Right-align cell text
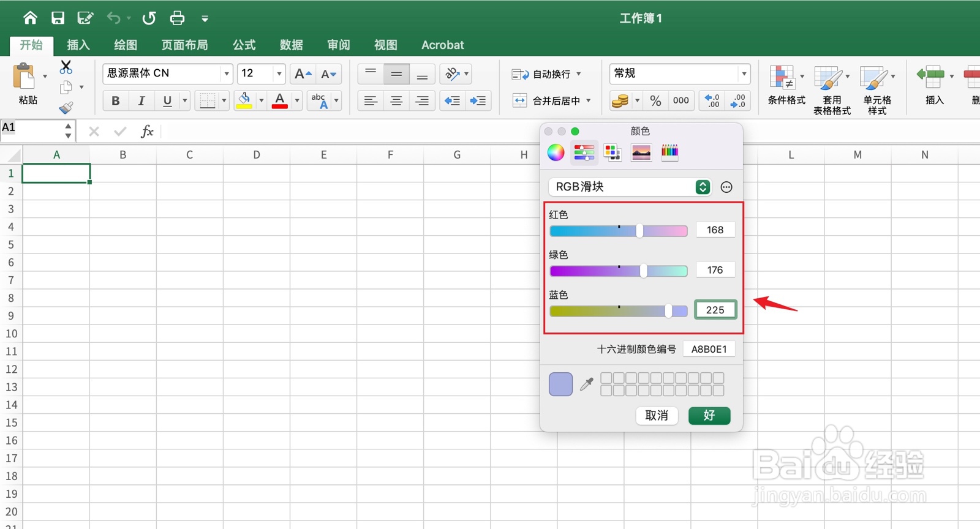Screen dimensions: 980x529 pyautogui.click(x=422, y=100)
